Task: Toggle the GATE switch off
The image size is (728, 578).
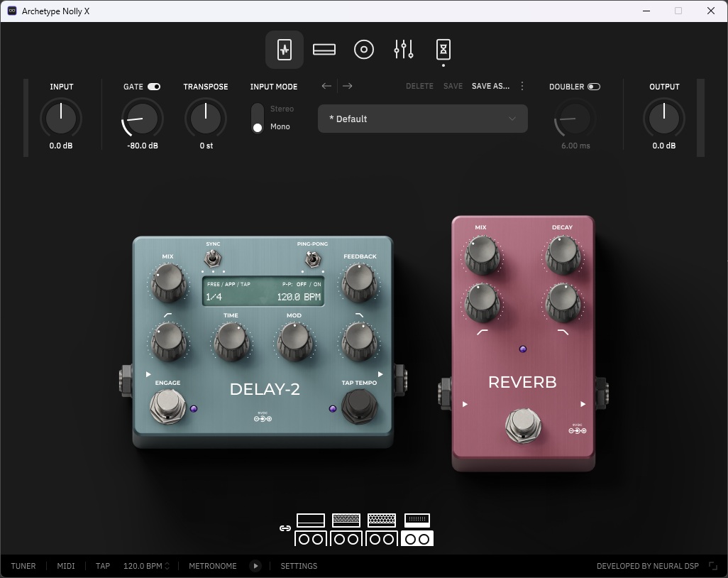Action: tap(154, 87)
